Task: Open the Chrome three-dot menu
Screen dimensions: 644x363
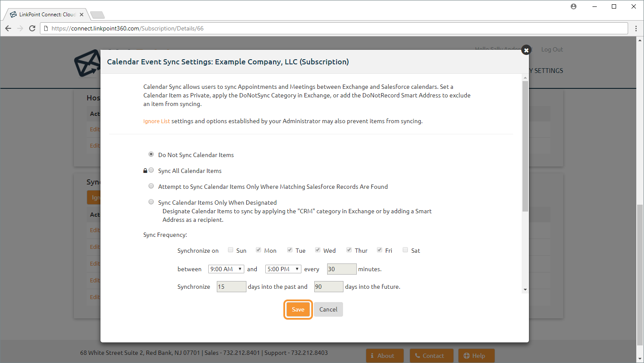Action: click(x=636, y=28)
